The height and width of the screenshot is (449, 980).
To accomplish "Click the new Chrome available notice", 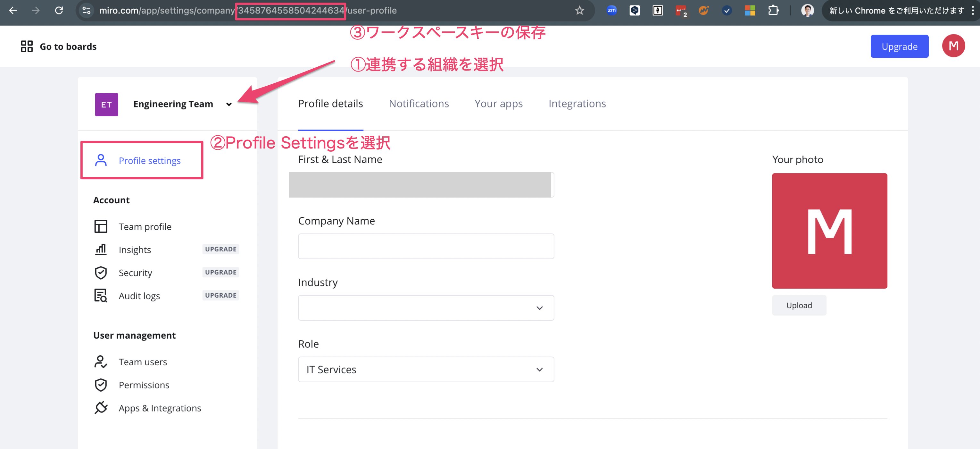I will click(896, 11).
